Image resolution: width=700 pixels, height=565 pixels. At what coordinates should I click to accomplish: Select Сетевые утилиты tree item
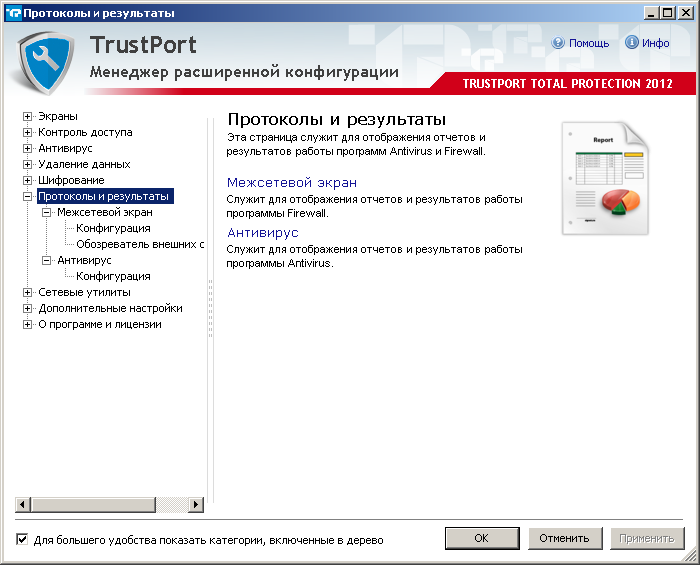tap(84, 292)
